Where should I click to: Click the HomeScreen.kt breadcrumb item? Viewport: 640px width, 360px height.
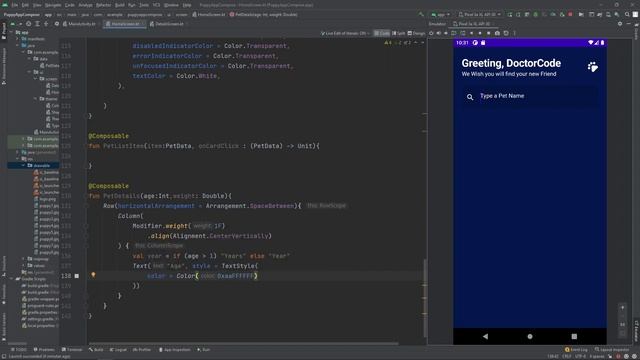pos(209,14)
